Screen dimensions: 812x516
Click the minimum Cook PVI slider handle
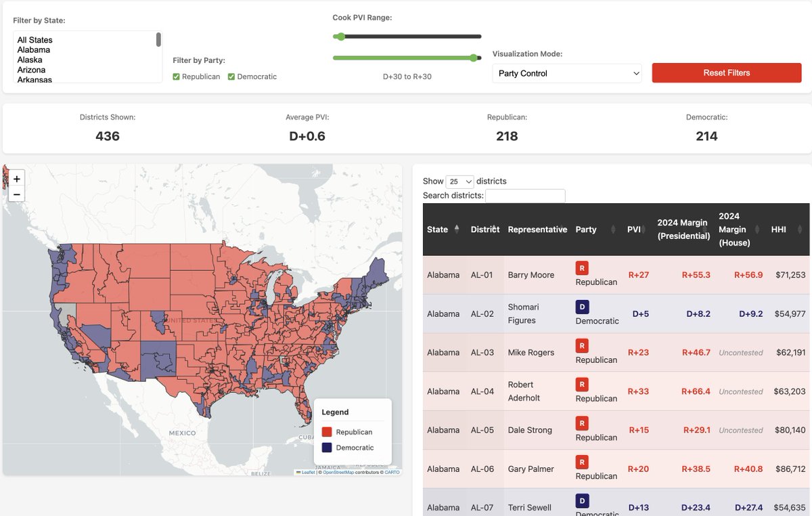point(340,37)
